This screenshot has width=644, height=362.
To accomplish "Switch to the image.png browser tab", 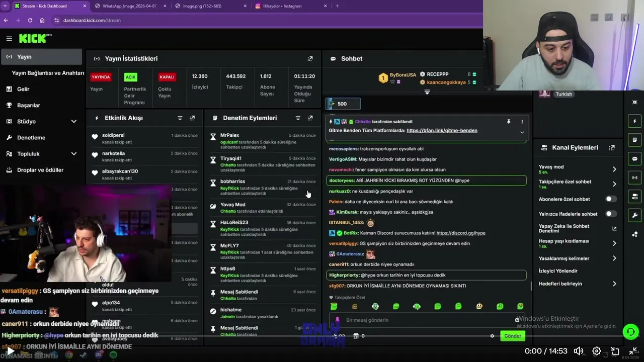I will coord(210,6).
